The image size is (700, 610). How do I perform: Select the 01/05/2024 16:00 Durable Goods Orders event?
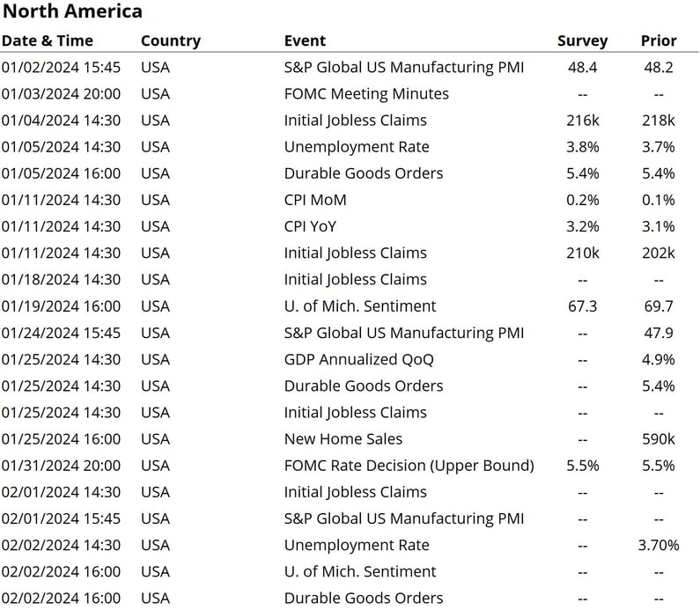click(364, 173)
